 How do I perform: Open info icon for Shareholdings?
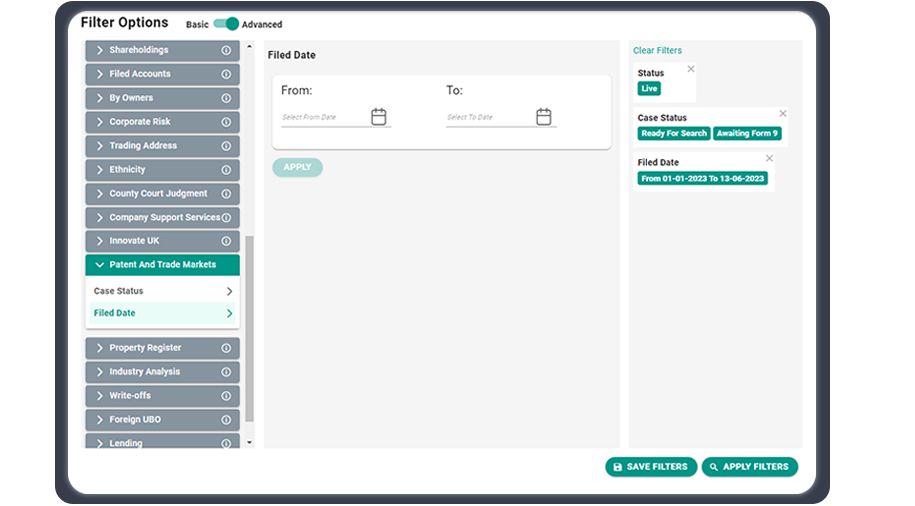click(x=226, y=50)
